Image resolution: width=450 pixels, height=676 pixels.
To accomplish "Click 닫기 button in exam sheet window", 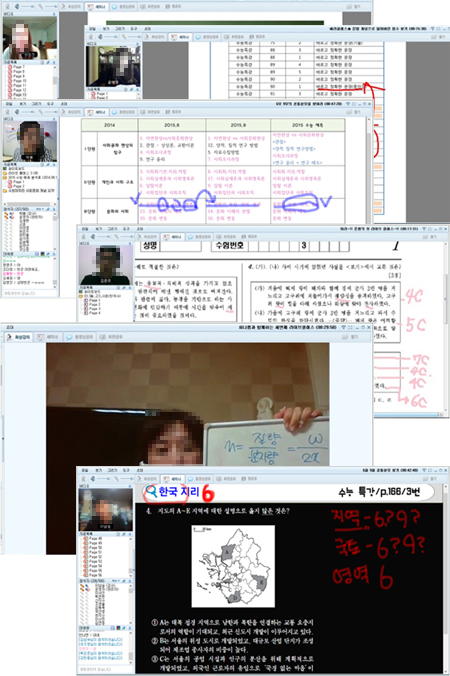I will pos(431,237).
